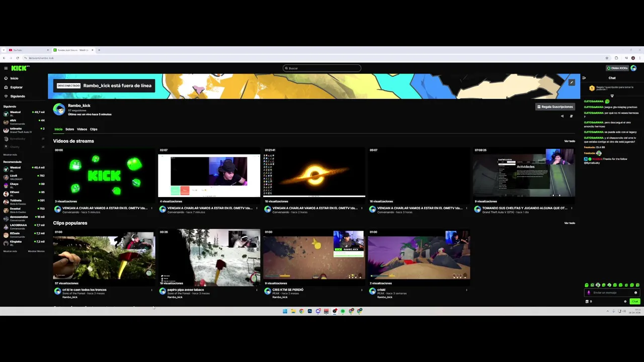Switch to the Videos tab
The image size is (644, 362).
point(82,129)
